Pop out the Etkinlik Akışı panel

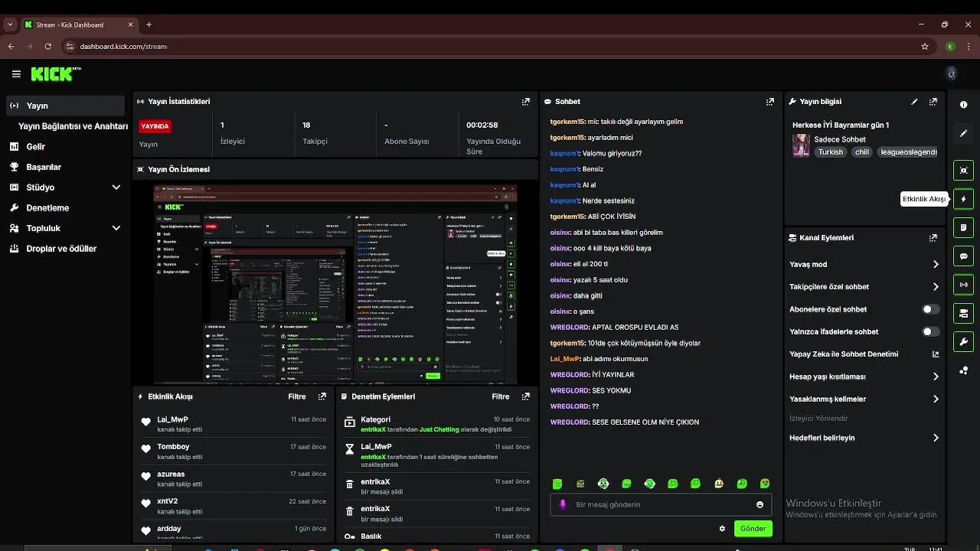[x=322, y=396]
